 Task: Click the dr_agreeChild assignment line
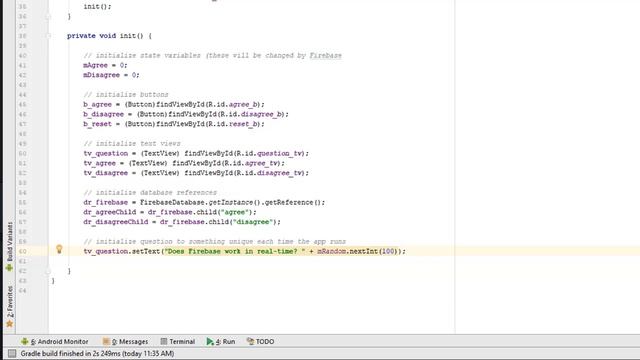170,212
